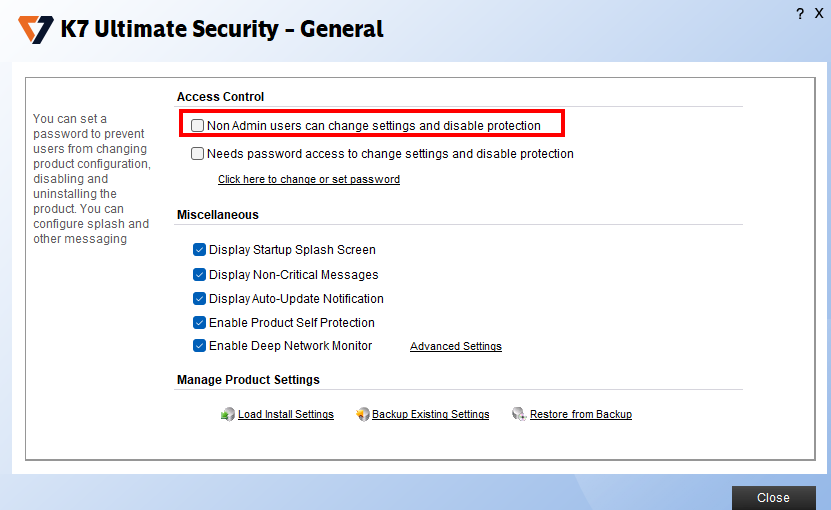Select the Restore from Backup link text

pyautogui.click(x=581, y=415)
